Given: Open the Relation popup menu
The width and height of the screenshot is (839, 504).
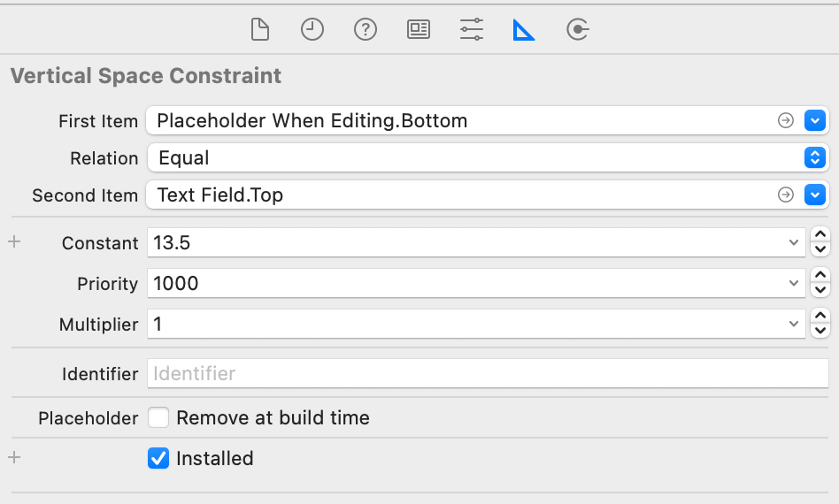Looking at the screenshot, I should pyautogui.click(x=815, y=158).
